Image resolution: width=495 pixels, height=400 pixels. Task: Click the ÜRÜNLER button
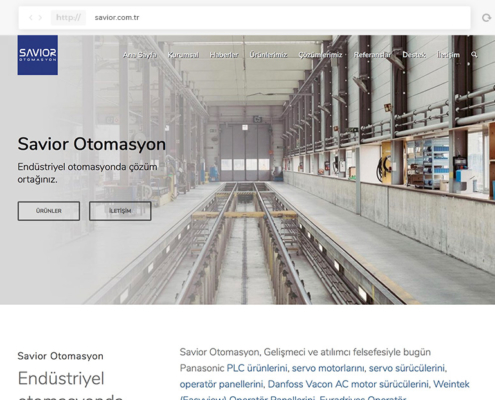(49, 211)
